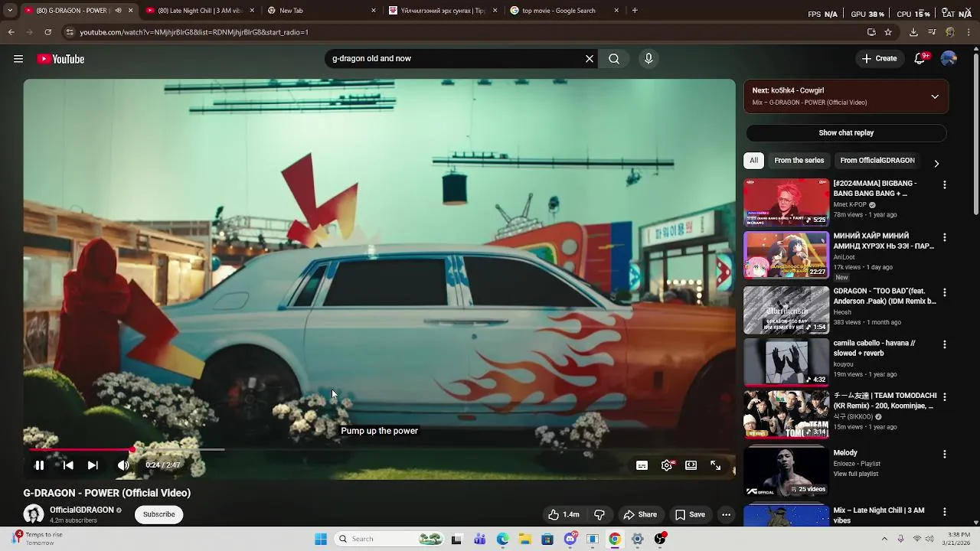Subscribe to OfficialGDRAGON
This screenshot has height=551, width=980.
click(159, 514)
